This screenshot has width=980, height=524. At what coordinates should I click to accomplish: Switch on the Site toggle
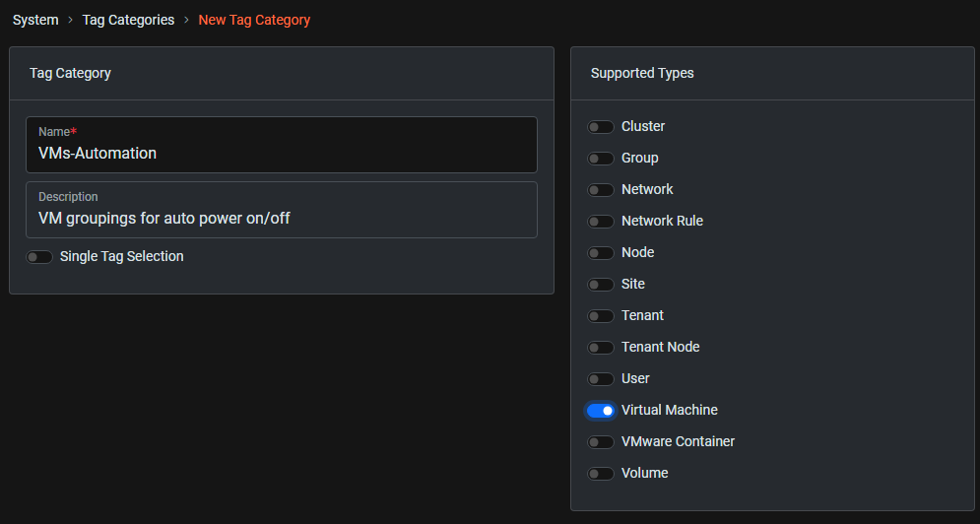click(x=600, y=285)
